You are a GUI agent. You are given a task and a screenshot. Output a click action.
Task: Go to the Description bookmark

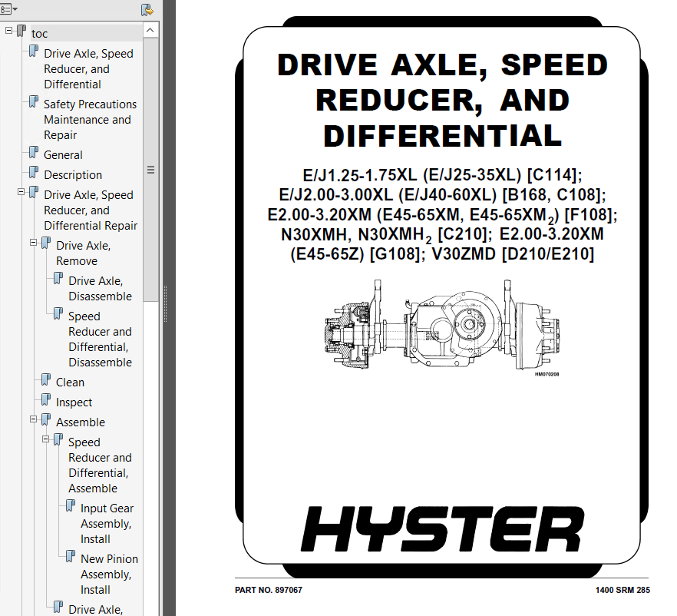click(73, 175)
